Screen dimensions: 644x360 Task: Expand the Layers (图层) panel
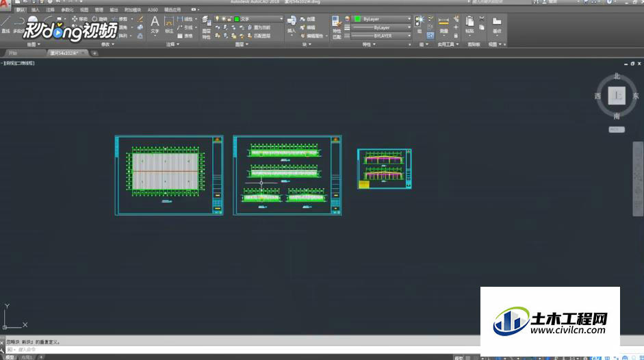242,44
